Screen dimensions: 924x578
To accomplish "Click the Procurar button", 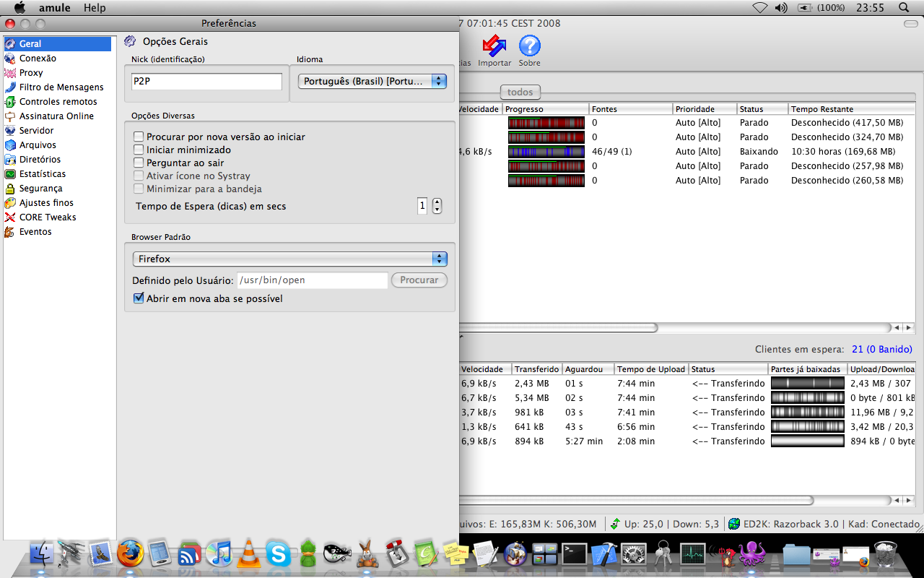I will [x=419, y=280].
